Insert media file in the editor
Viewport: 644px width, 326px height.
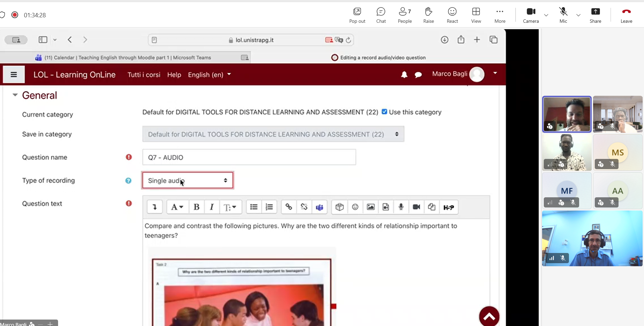pyautogui.click(x=386, y=207)
